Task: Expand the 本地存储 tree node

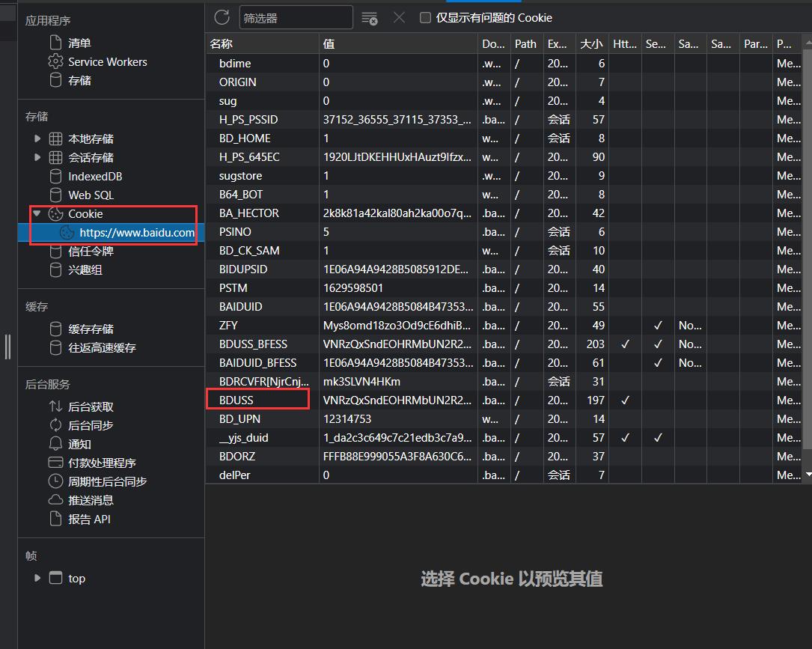Action: click(37, 138)
